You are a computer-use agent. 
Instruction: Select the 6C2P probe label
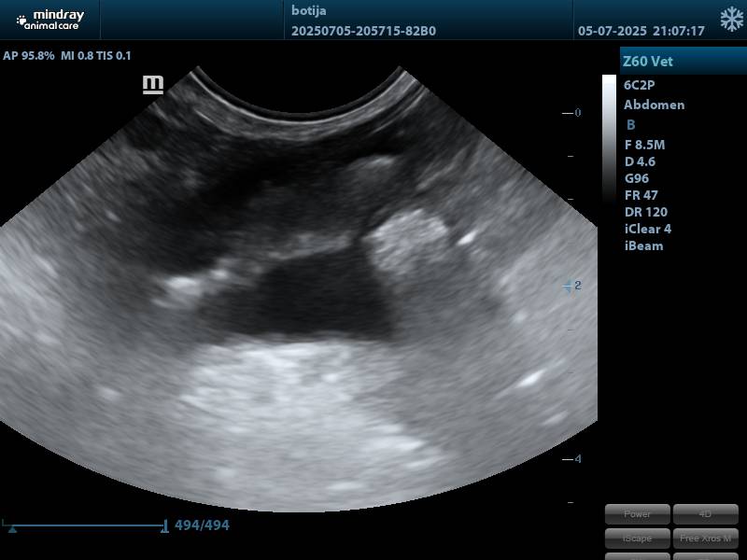pyautogui.click(x=641, y=84)
